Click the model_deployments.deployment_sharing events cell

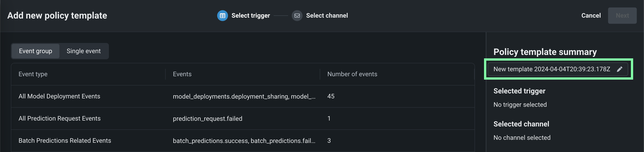click(x=244, y=97)
